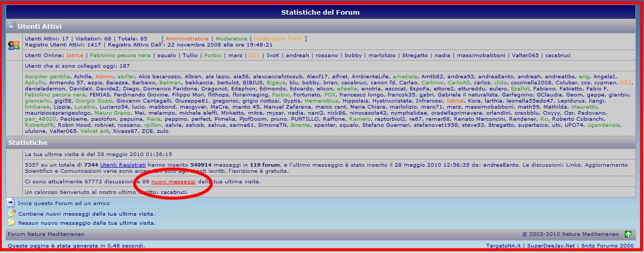644x253 pixels.
Task: Open Accipiter gentilis user profile
Action: pos(48,76)
